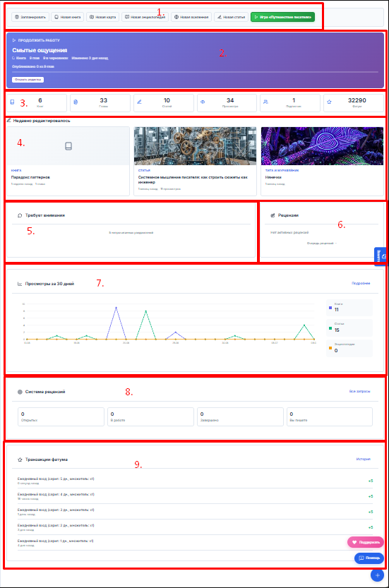Image resolution: width=389 pixels, height=588 pixels.
Task: Open the Немечки card thumbnail
Action: click(x=322, y=146)
